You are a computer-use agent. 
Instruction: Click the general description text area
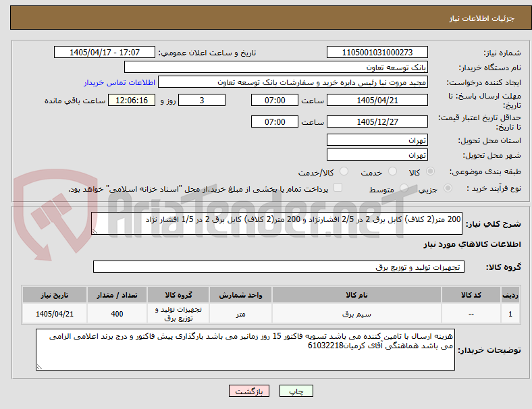tap(277, 223)
